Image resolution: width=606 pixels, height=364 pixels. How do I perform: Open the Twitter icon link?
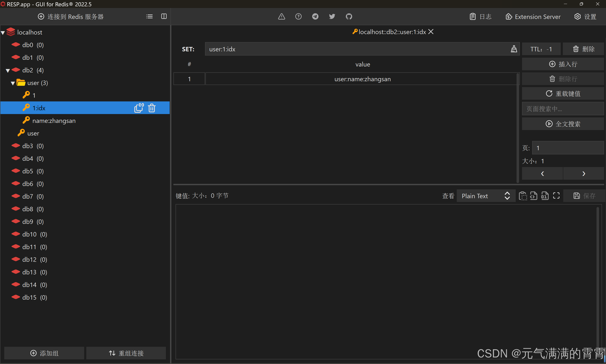tap(332, 16)
